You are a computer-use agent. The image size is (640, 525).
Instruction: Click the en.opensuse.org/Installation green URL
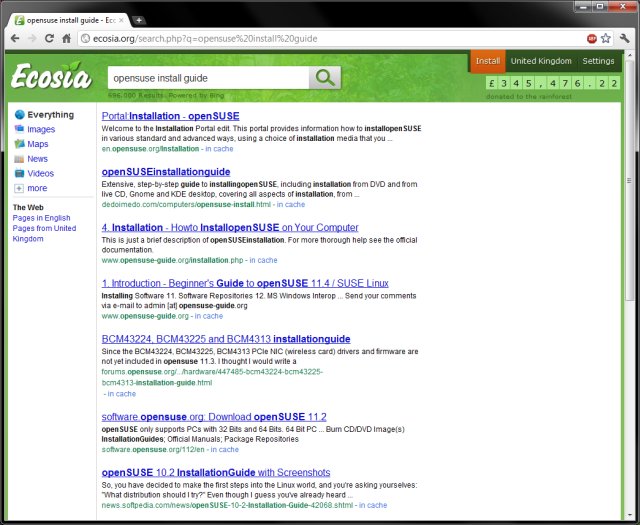150,149
